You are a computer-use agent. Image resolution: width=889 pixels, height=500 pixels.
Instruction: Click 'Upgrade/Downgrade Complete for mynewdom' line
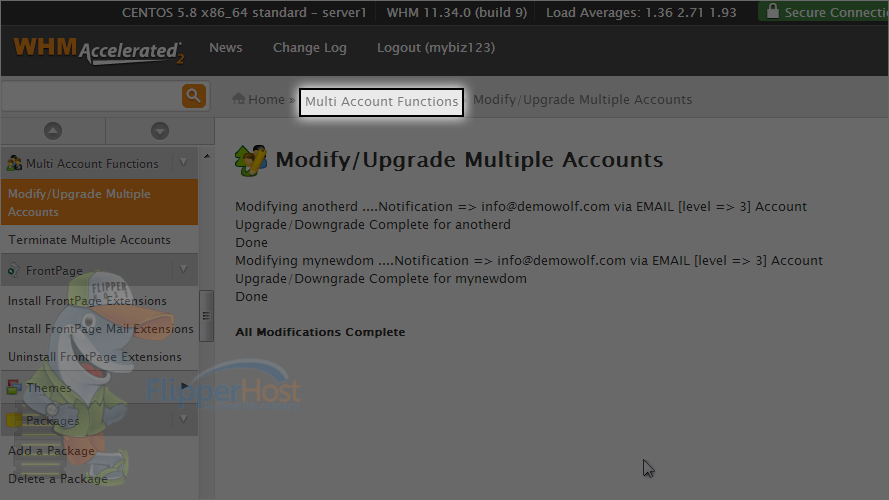tap(381, 278)
